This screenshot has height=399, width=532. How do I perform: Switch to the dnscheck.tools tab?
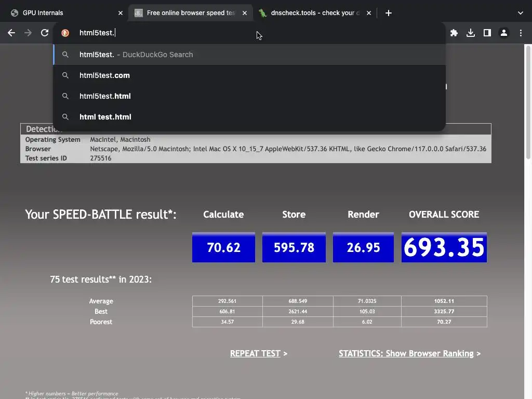(x=314, y=13)
